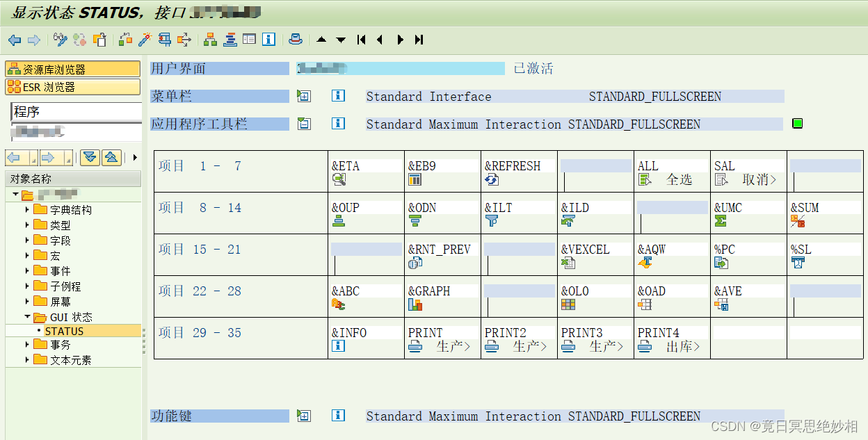Viewport: 868px width, 440px height.
Task: Click the print icon in the top toolbar
Action: [x=295, y=40]
